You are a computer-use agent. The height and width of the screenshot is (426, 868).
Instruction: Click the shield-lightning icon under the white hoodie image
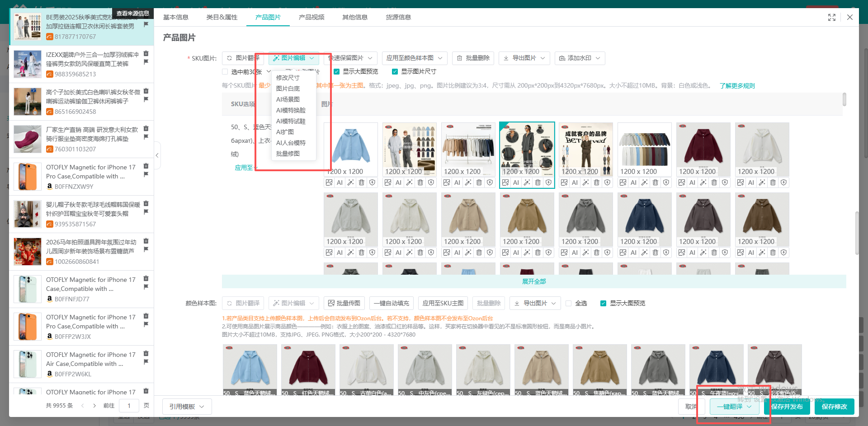pyautogui.click(x=783, y=182)
